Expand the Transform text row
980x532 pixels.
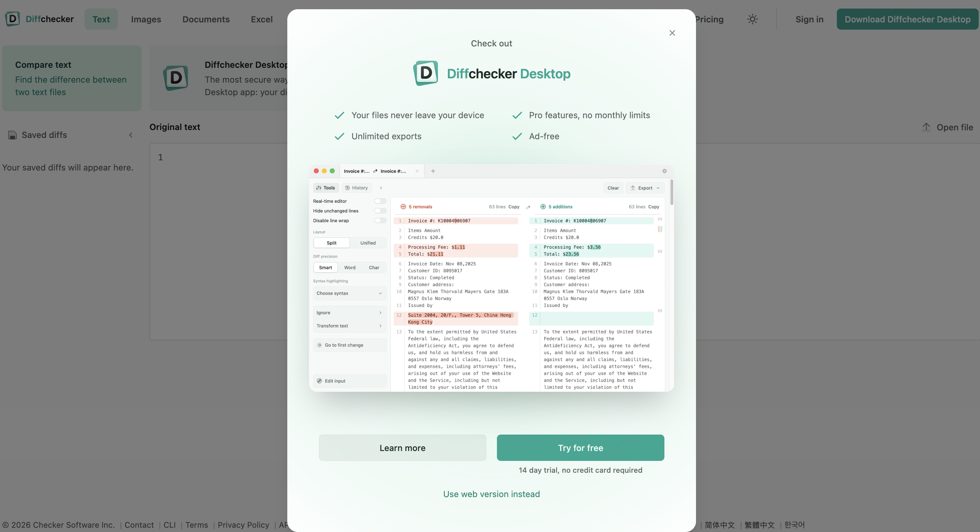click(x=349, y=326)
